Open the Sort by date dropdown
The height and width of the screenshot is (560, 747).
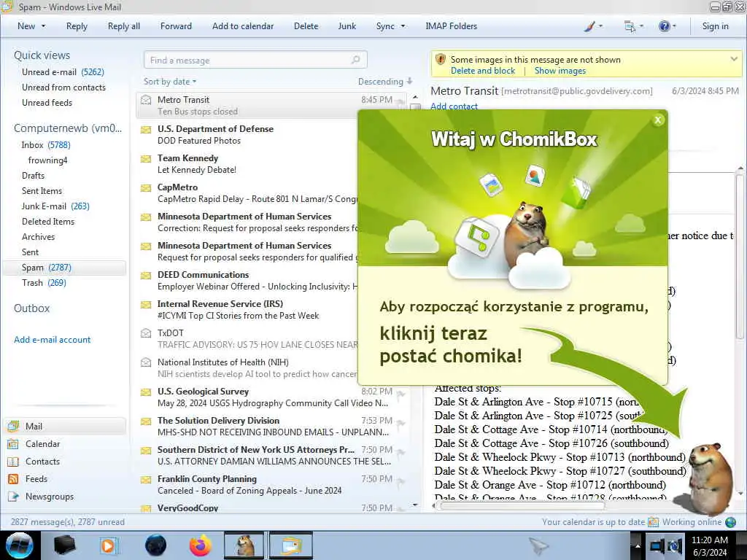coord(170,82)
